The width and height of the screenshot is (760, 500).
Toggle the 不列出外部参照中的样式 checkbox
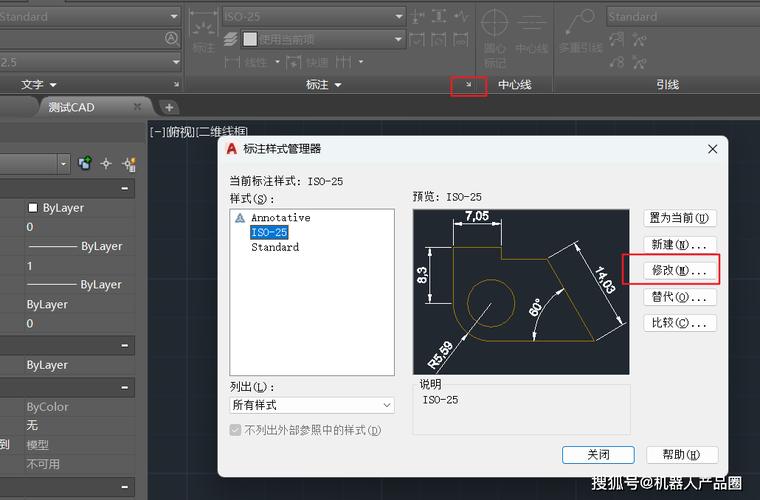tap(236, 430)
